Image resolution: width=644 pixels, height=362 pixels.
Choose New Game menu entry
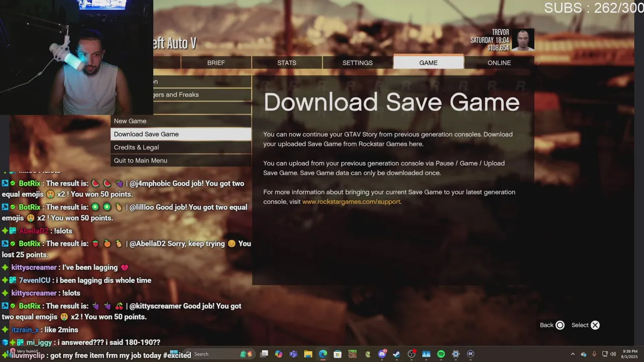point(181,121)
